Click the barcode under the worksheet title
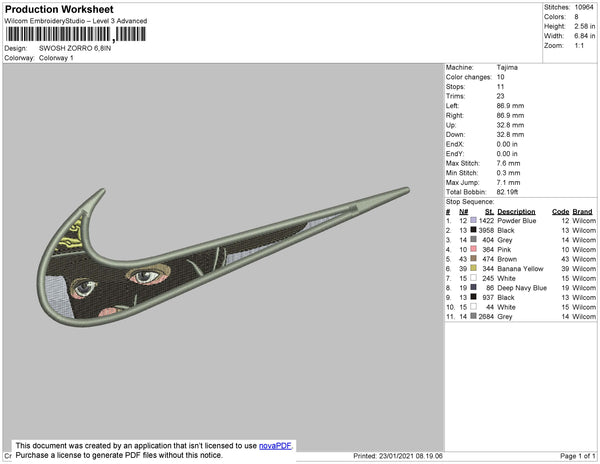 coord(76,34)
